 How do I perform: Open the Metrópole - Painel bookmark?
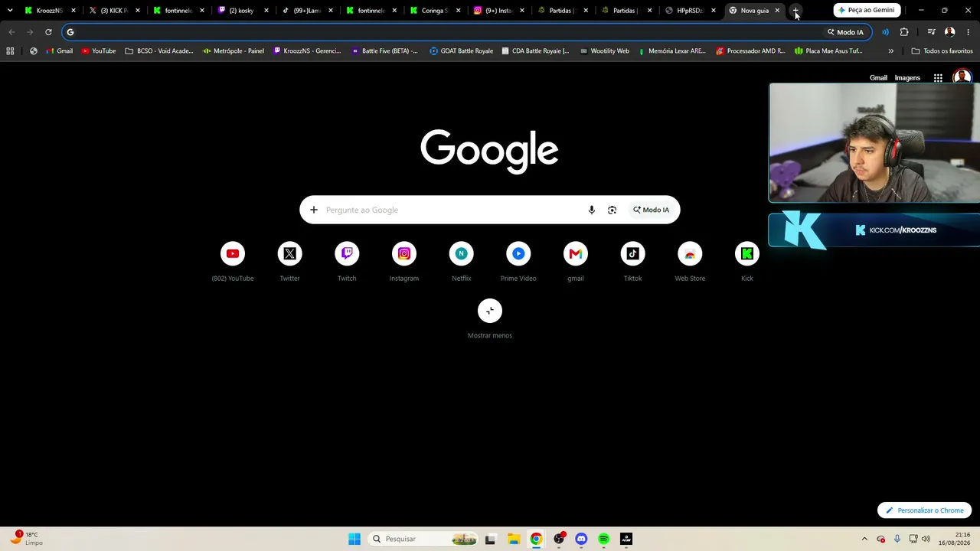234,51
